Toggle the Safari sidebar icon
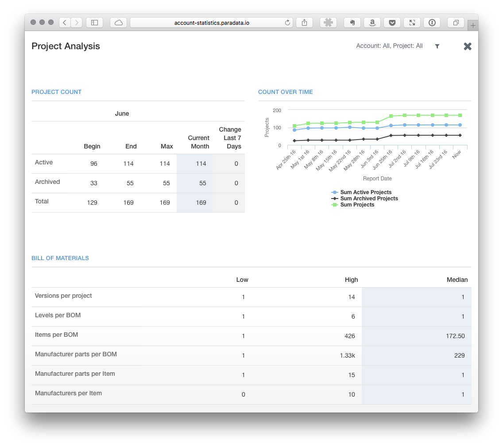Screen dimensions: 503x448 (94, 23)
